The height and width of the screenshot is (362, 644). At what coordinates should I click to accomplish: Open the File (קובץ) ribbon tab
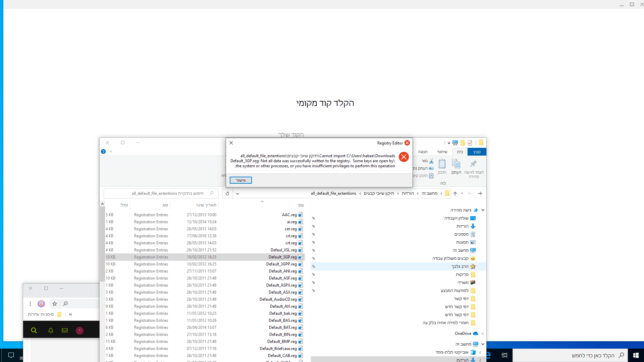click(477, 152)
